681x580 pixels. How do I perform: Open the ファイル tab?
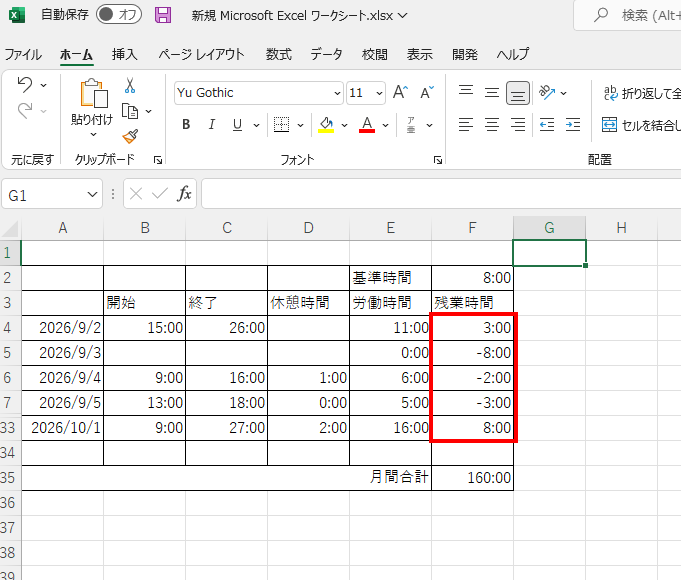click(23, 54)
